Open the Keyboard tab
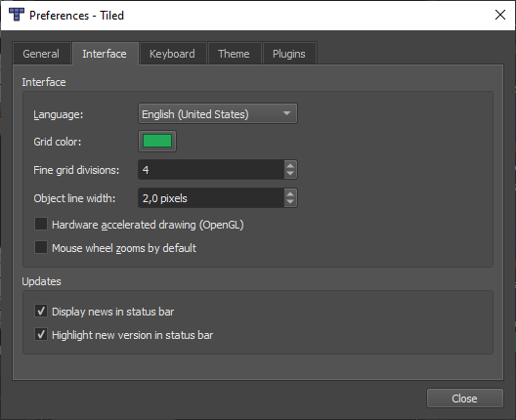The width and height of the screenshot is (516, 420). click(x=172, y=54)
